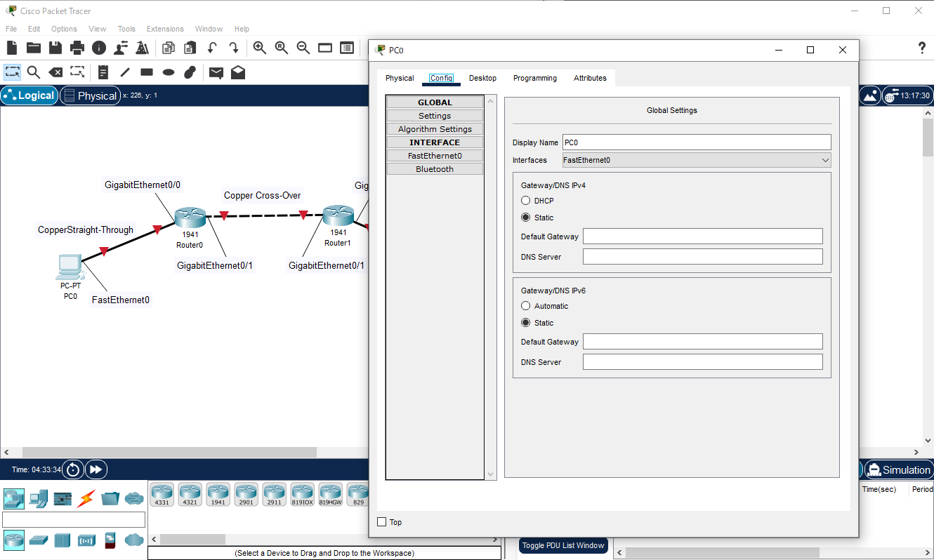Select the PC0 device on workspace
The image size is (934, 560).
pos(70,267)
